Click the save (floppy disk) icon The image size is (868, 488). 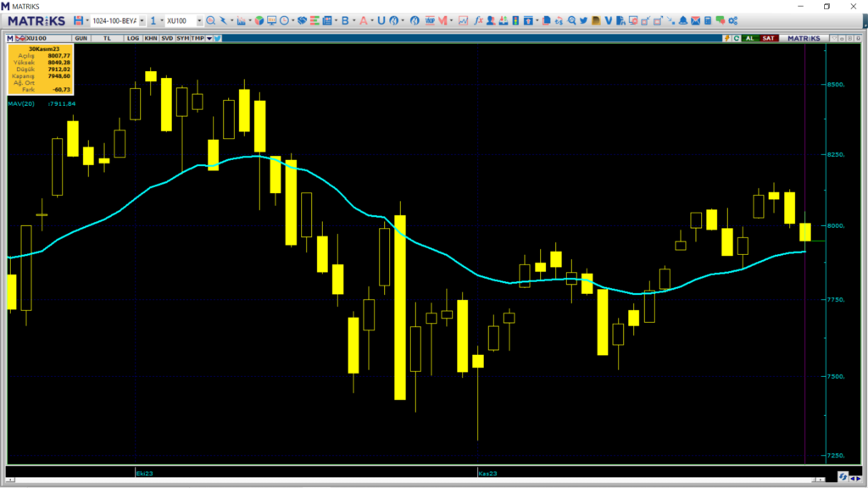click(78, 20)
